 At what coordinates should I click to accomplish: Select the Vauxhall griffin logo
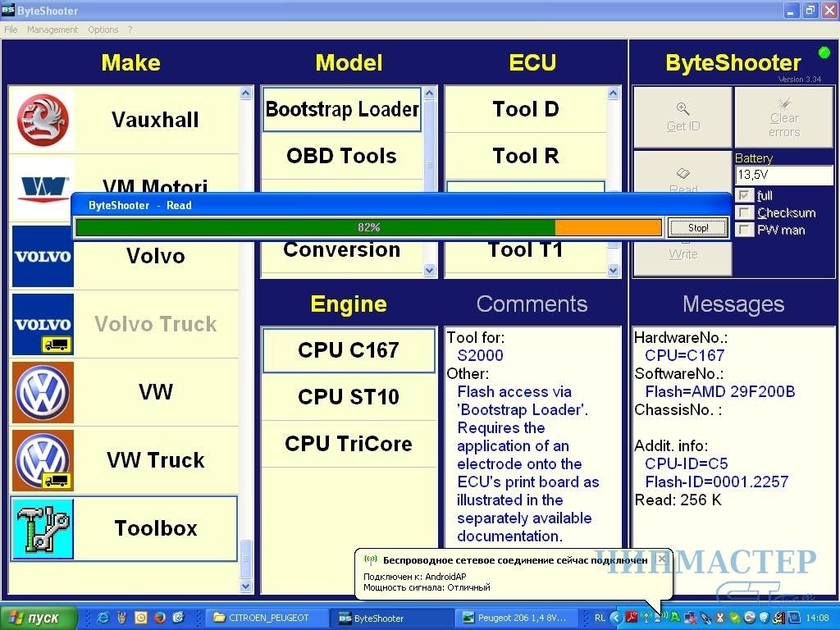(x=43, y=120)
